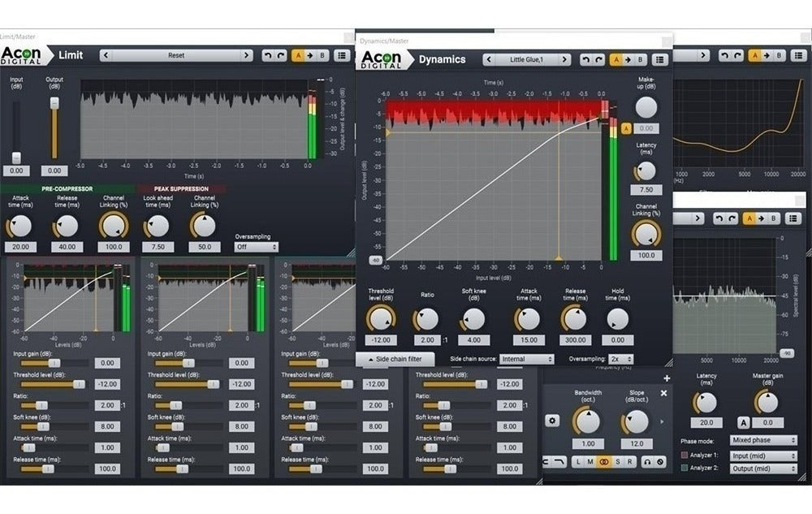Click the headphones monitoring icon in the filter panel
The width and height of the screenshot is (812, 514).
coord(646,461)
